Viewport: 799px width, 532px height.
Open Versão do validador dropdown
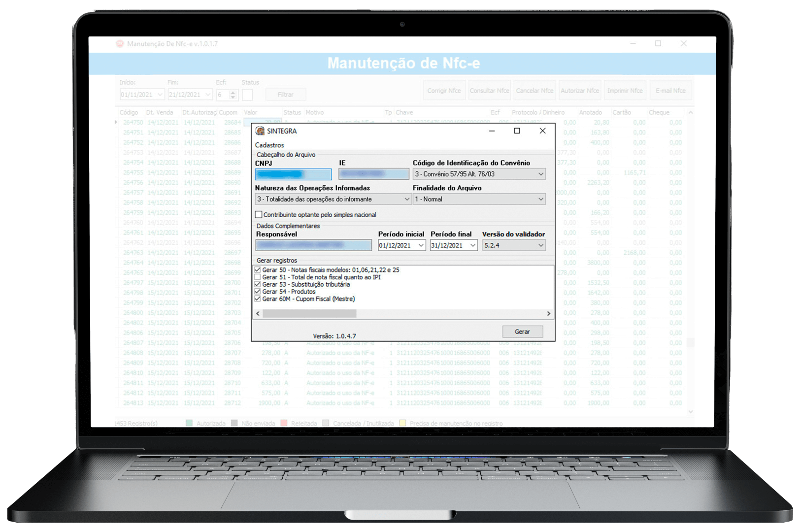tap(540, 245)
